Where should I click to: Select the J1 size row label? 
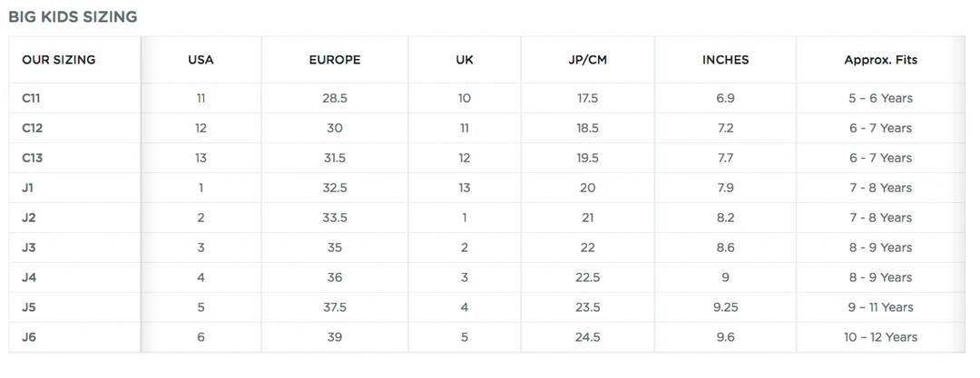click(x=28, y=188)
